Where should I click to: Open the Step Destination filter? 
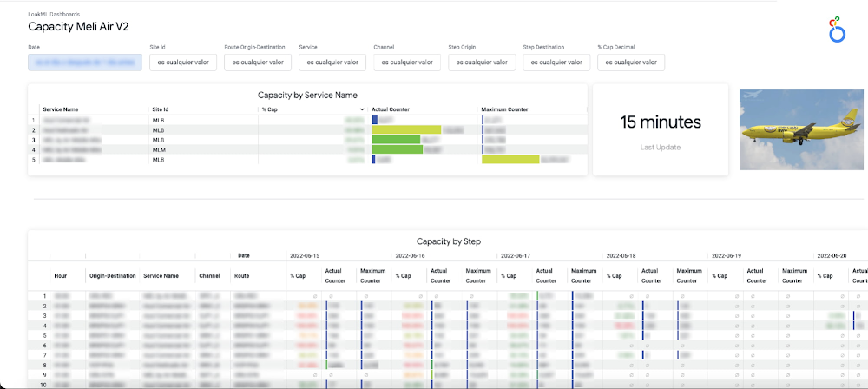[x=556, y=63]
